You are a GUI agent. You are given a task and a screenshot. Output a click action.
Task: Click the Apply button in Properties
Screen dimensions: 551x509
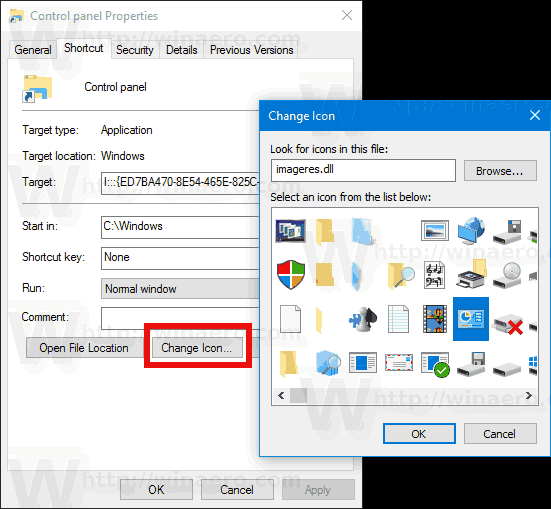(318, 489)
